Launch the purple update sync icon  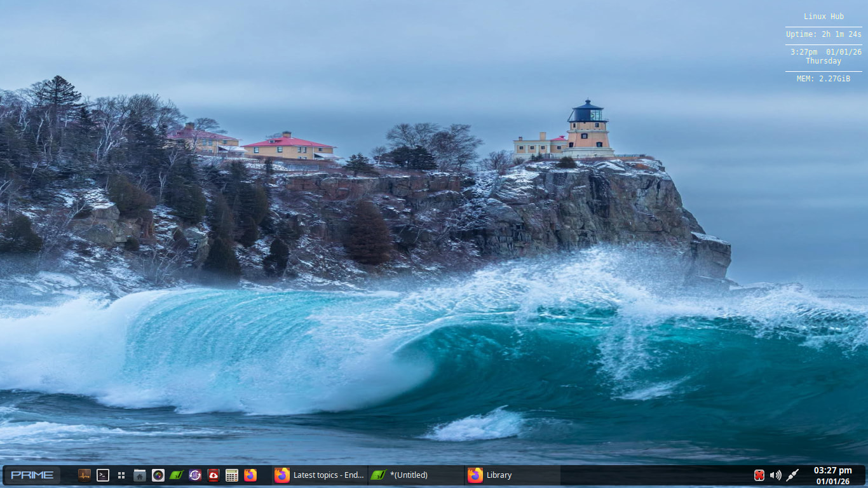tap(195, 475)
